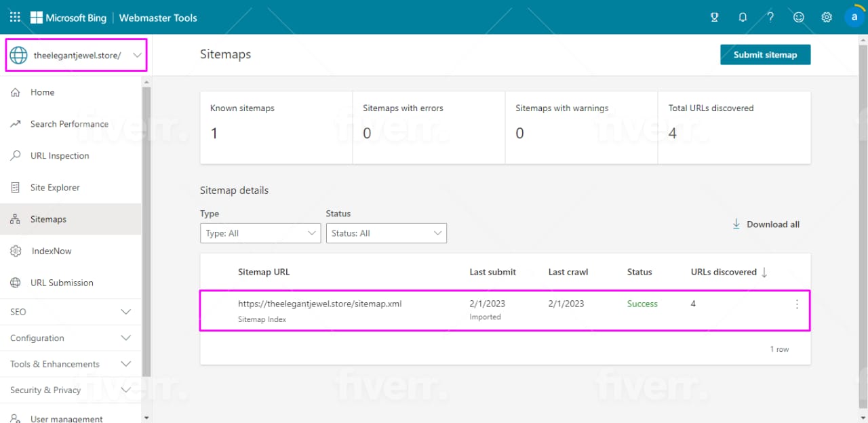This screenshot has height=423, width=868.
Task: Sort by Sitemap URL column header
Action: 264,272
